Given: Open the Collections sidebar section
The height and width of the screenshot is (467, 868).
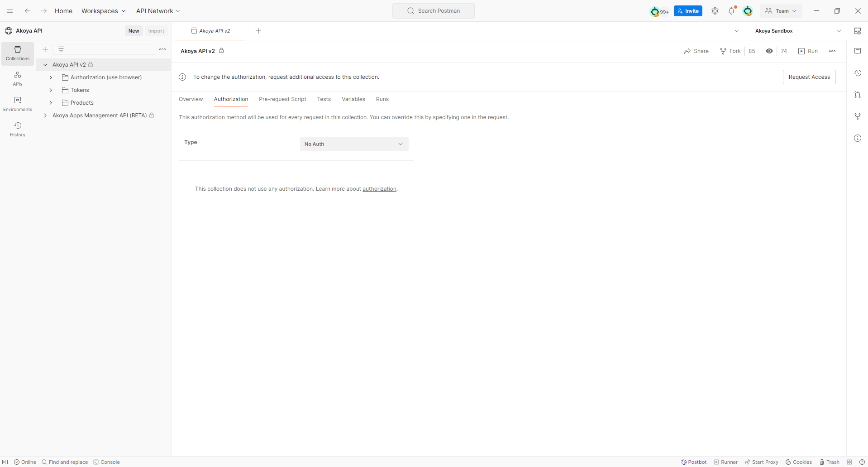Looking at the screenshot, I should pyautogui.click(x=18, y=53).
